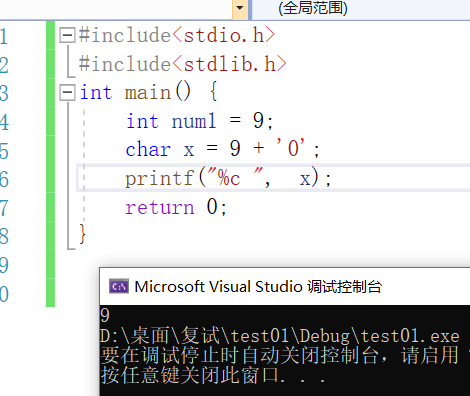Collapse the main function on line 3
Image resolution: width=470 pixels, height=396 pixels.
click(67, 92)
